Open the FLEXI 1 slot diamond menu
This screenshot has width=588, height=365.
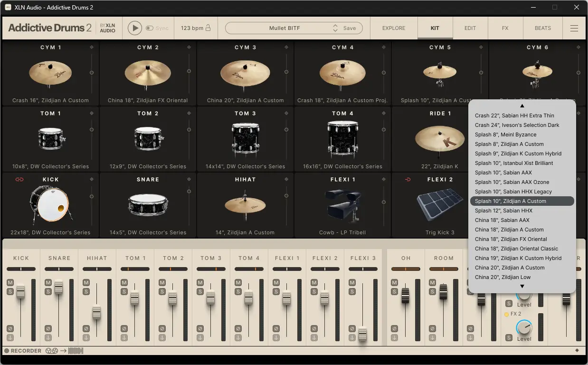tap(384, 179)
